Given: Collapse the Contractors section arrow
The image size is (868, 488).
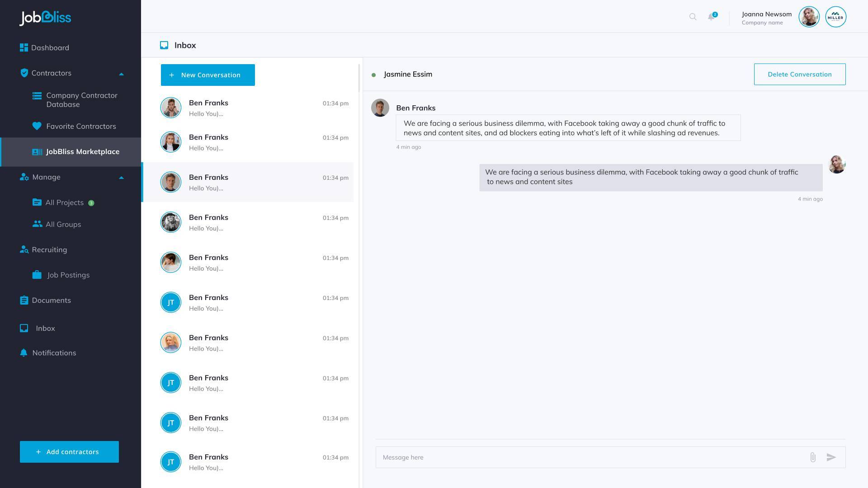Looking at the screenshot, I should pyautogui.click(x=121, y=74).
